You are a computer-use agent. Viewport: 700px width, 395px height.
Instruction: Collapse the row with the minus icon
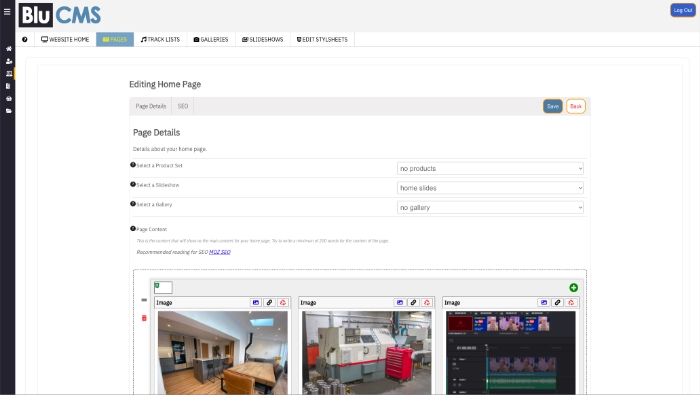click(x=144, y=300)
